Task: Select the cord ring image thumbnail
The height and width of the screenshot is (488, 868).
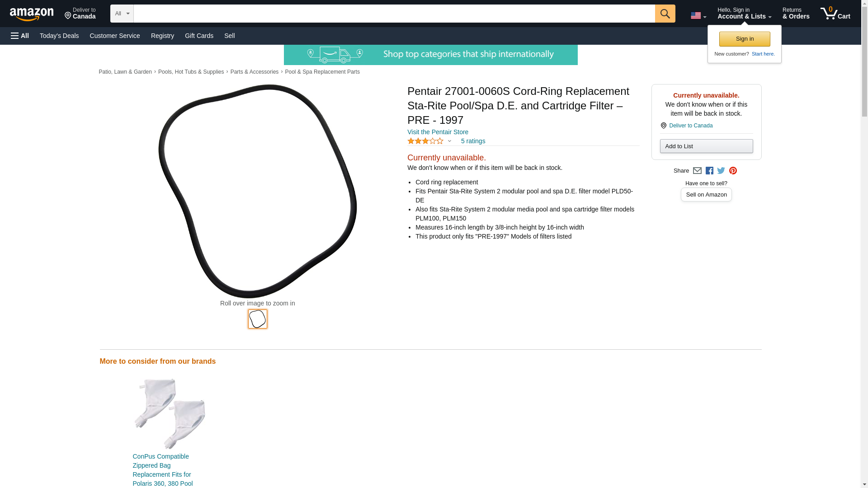Action: [258, 319]
